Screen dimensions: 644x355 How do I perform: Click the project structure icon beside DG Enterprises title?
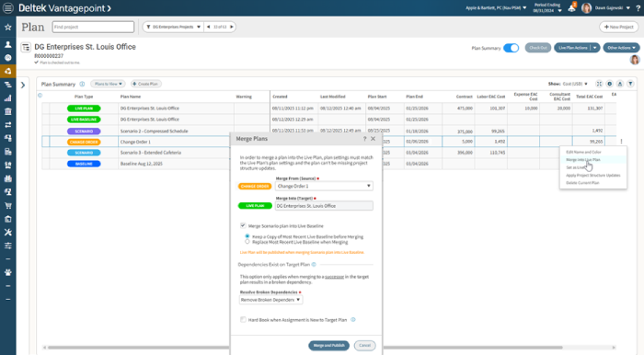click(26, 47)
